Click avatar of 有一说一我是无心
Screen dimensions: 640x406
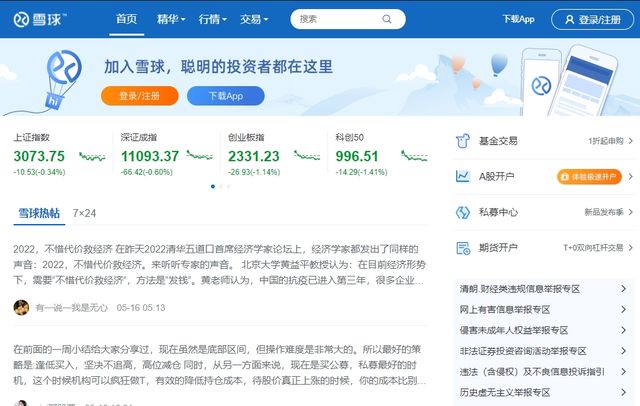(21, 308)
